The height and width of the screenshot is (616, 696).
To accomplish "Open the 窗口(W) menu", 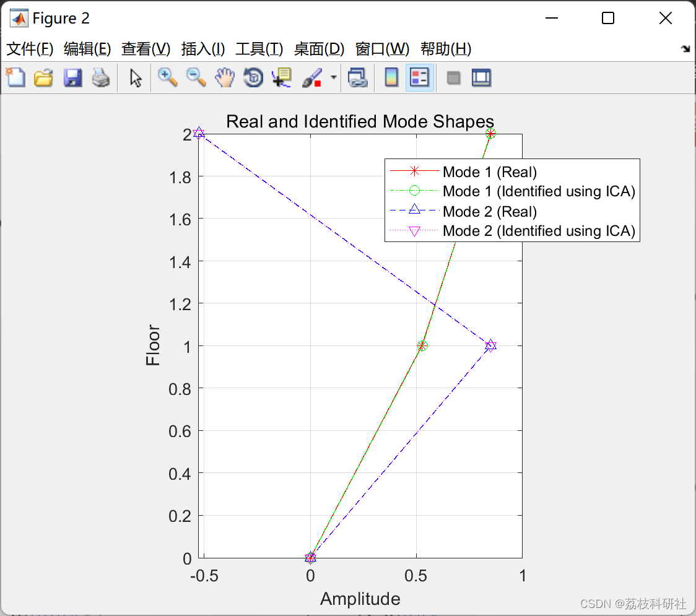I will [382, 49].
